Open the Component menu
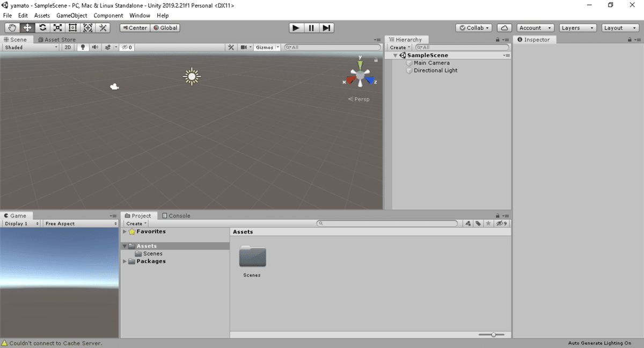644x348 pixels. coord(108,16)
